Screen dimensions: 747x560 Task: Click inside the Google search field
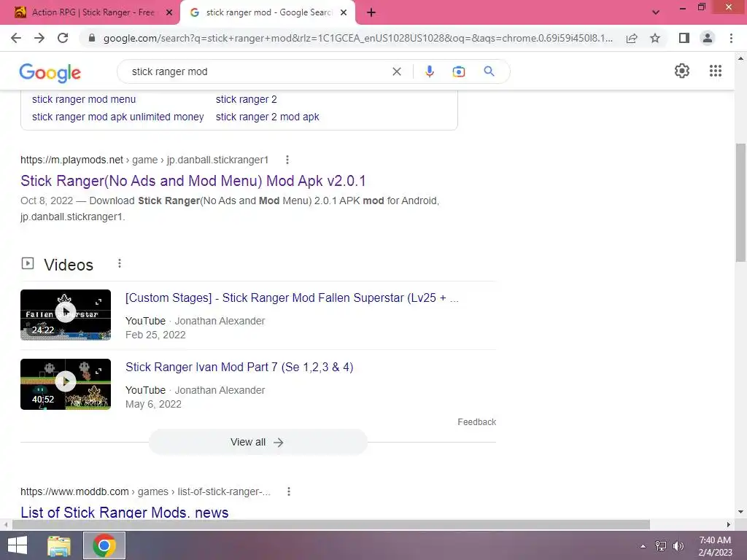(258, 71)
